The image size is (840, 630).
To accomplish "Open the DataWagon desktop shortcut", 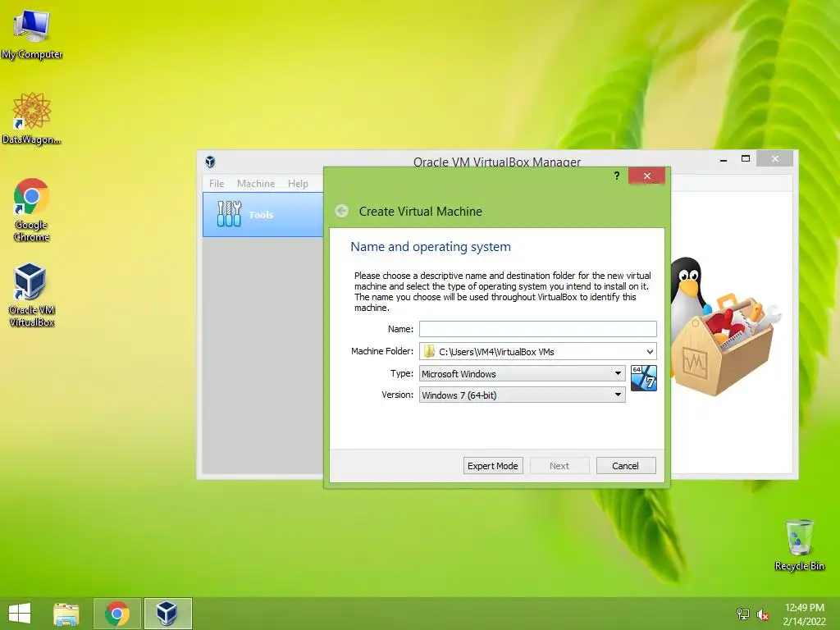I will click(32, 119).
